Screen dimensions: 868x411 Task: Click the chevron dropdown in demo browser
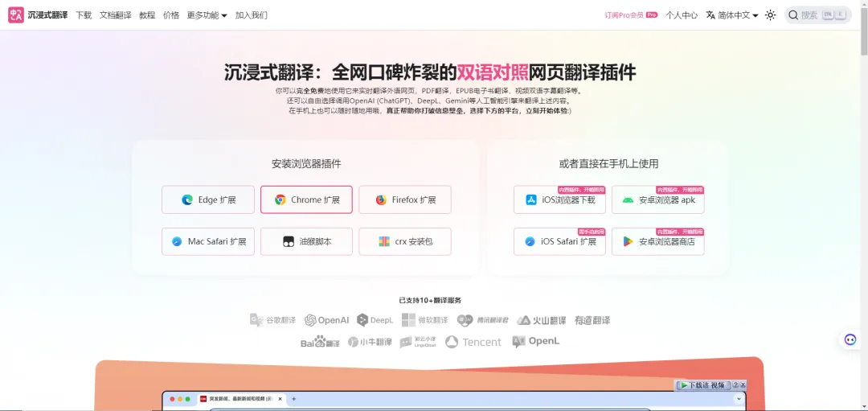(739, 399)
